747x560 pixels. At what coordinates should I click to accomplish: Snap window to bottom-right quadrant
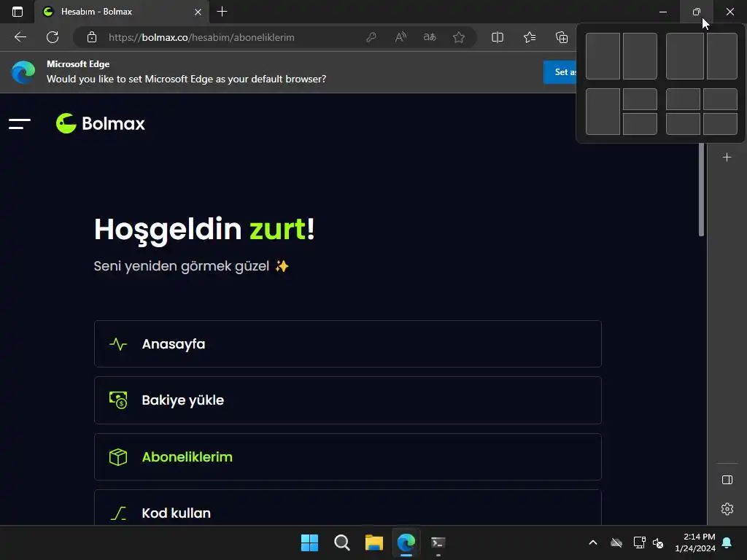click(x=720, y=124)
